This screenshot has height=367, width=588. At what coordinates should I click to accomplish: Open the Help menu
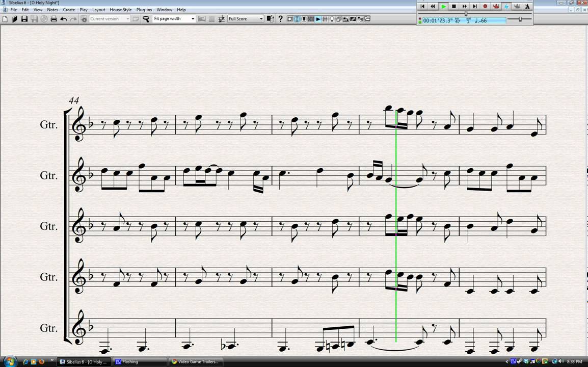181,10
